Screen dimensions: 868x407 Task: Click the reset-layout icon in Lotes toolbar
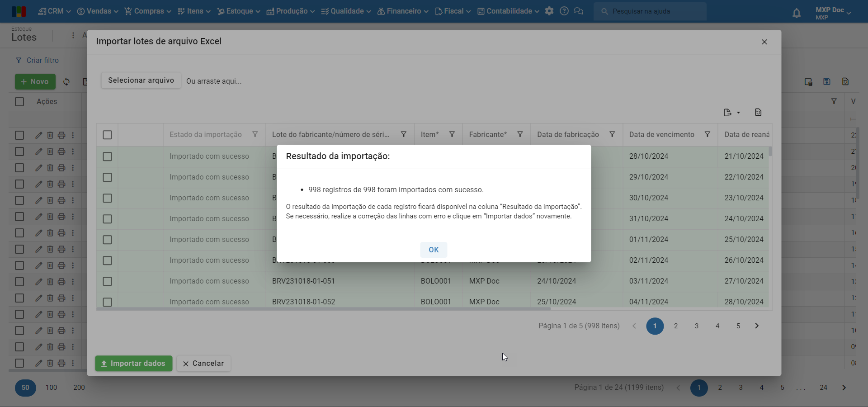[x=845, y=82]
